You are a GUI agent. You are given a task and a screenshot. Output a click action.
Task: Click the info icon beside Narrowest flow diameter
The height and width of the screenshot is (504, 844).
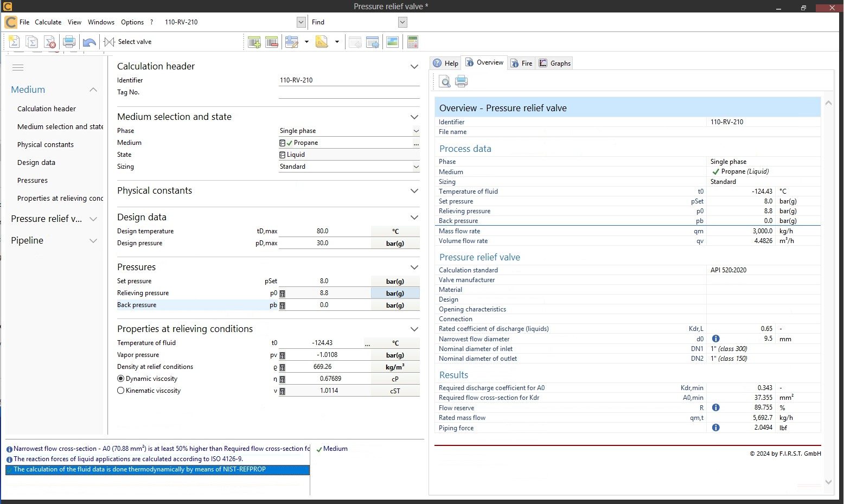pos(715,339)
